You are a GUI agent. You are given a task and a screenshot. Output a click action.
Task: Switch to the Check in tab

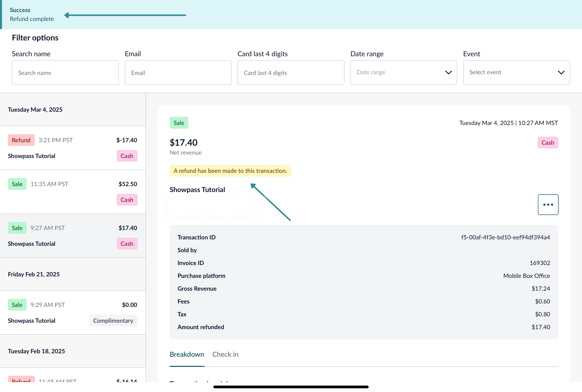tap(225, 354)
